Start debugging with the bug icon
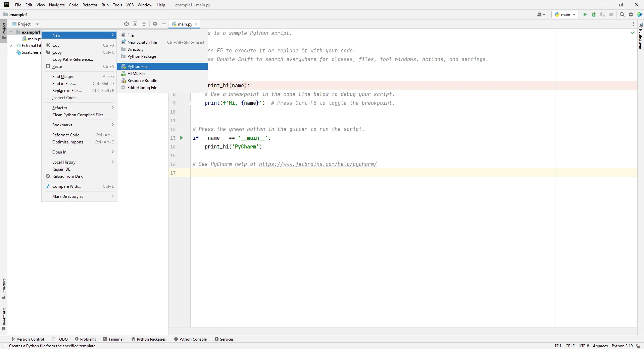The width and height of the screenshot is (644, 349). coord(594,14)
